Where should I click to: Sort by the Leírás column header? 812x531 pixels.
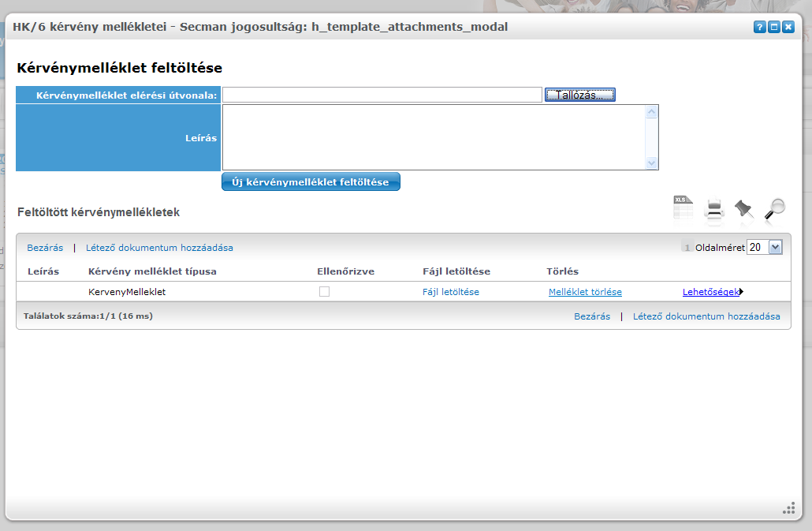point(43,271)
